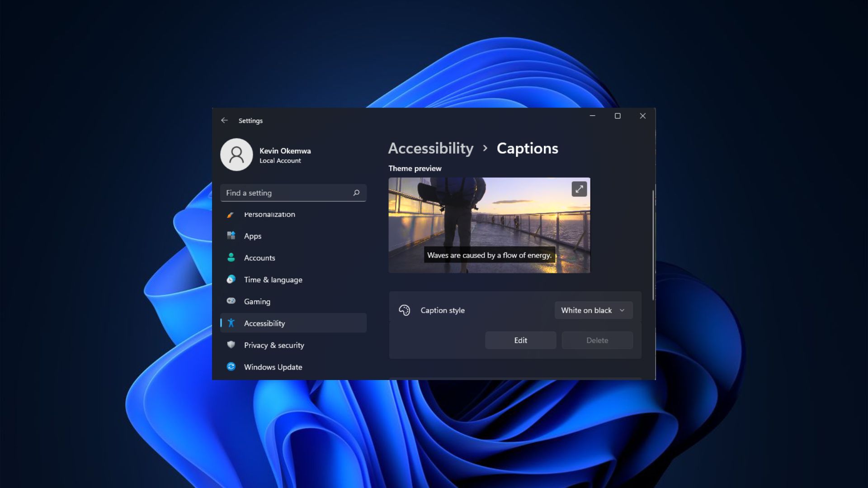Image resolution: width=868 pixels, height=488 pixels.
Task: Click the Accessibility settings icon
Action: [231, 322]
